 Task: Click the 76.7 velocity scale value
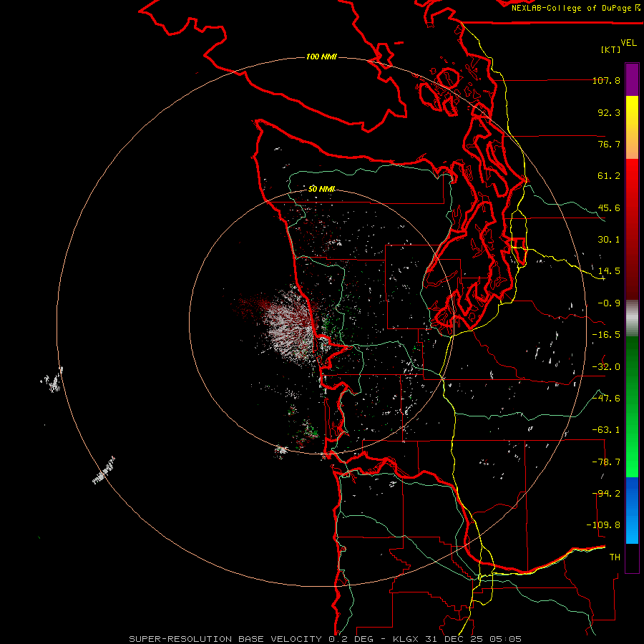pos(609,144)
